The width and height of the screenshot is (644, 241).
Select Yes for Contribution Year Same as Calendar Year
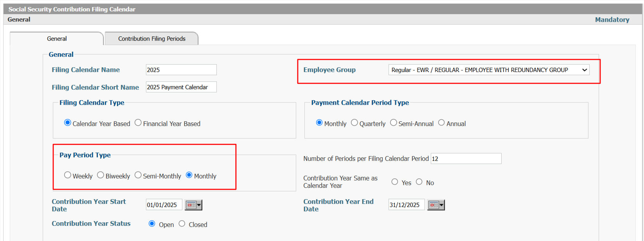click(x=395, y=182)
